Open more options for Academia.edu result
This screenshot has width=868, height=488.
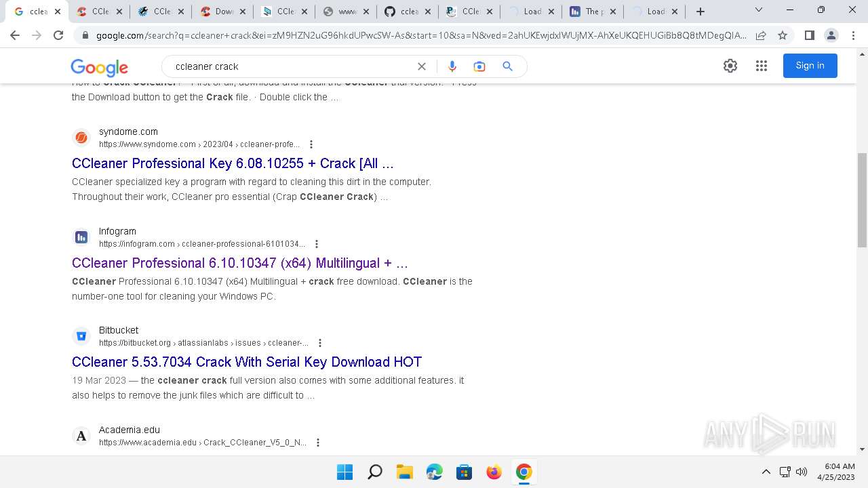click(318, 443)
